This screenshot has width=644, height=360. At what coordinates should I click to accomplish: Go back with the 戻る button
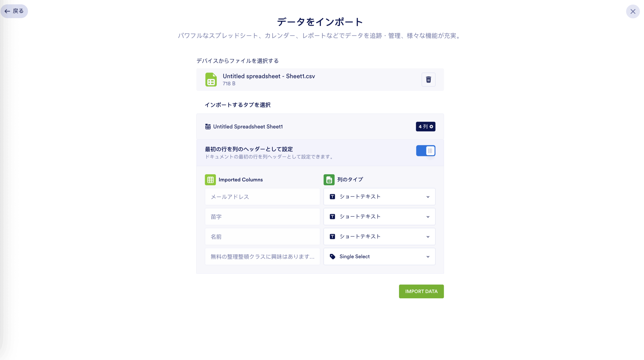coord(14,11)
